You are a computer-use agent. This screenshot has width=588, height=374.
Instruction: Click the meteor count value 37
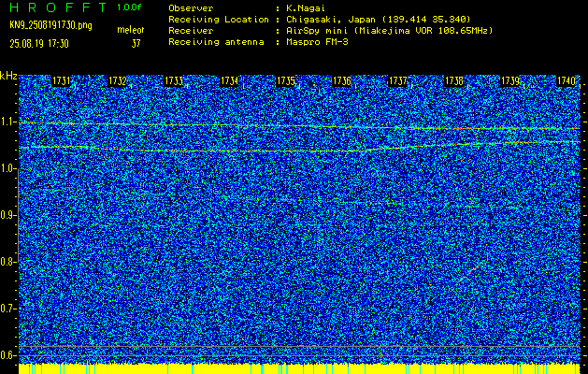(136, 44)
